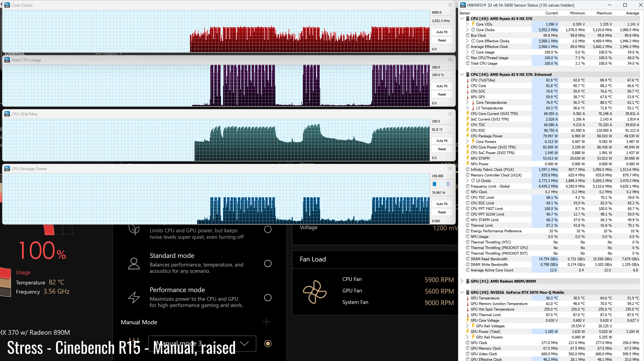Close the Core Clocks graph window

coord(450,5)
